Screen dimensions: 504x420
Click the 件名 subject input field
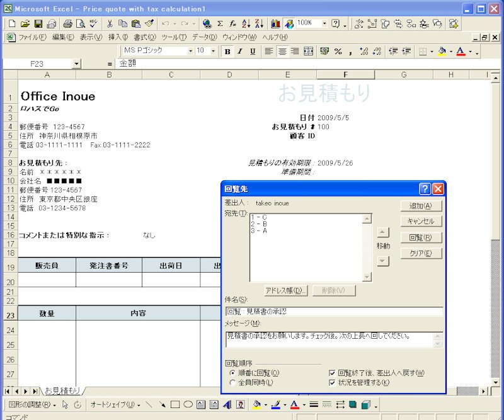coord(335,312)
